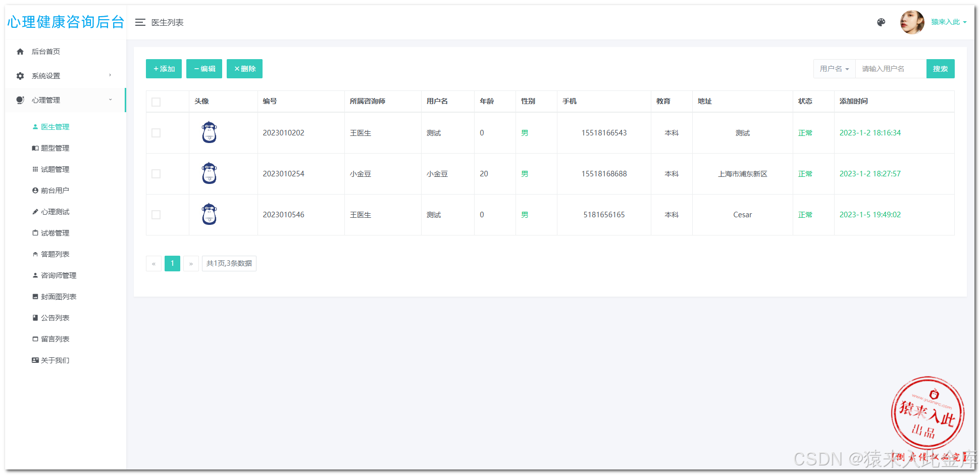This screenshot has height=475, width=980.
Task: Click the image icon beside 封面图列表
Action: click(35, 297)
